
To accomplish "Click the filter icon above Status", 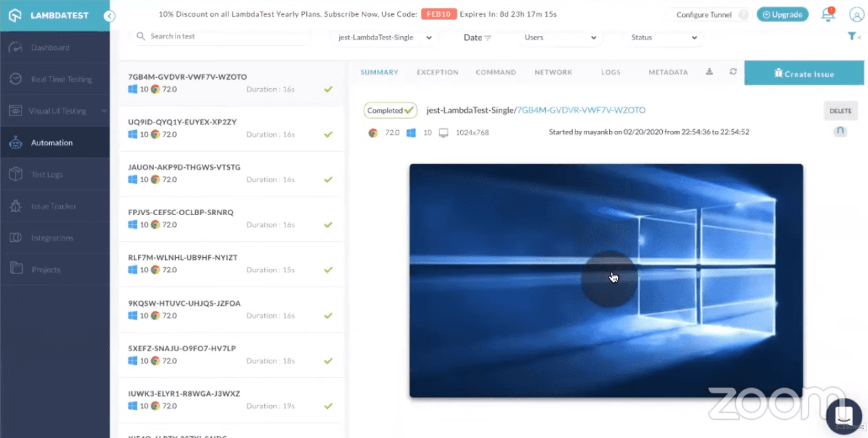I will point(853,38).
